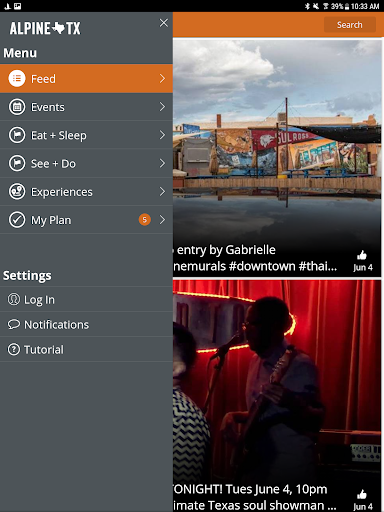
Task: Tap the Notifications speech bubble icon
Action: click(x=14, y=324)
